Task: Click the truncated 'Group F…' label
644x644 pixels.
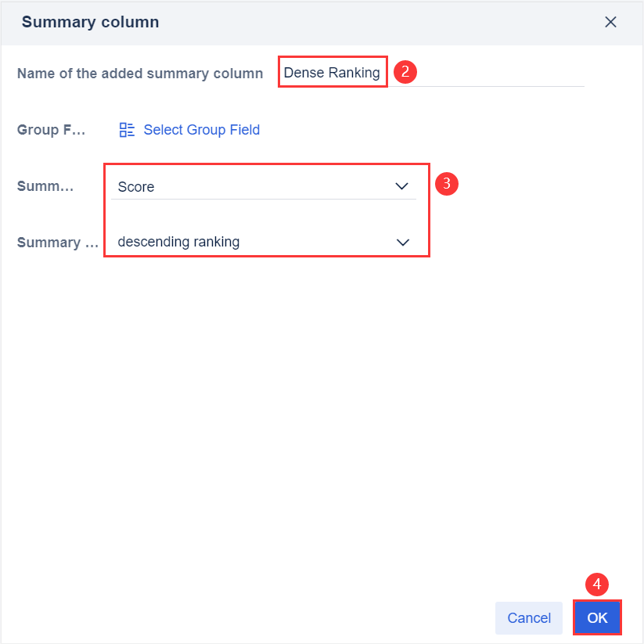Action: coord(51,130)
